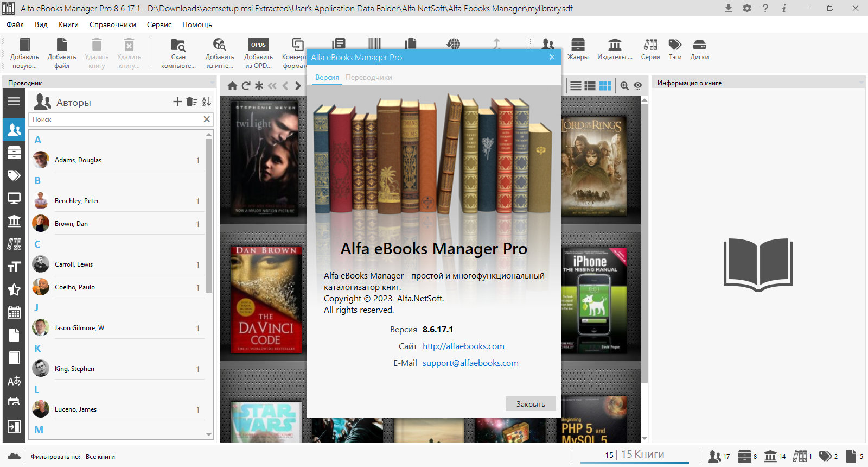Select the Tags icon in the explorer sidebar
868x467 pixels.
point(14,175)
